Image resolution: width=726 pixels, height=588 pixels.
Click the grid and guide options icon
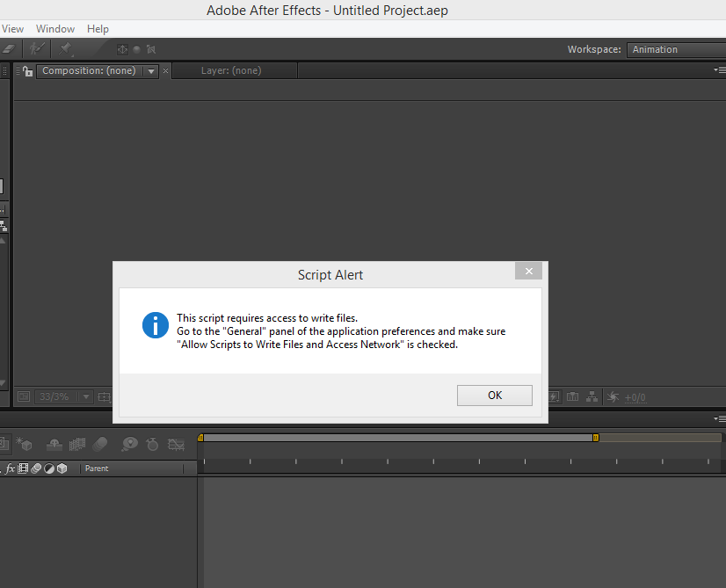pos(105,397)
